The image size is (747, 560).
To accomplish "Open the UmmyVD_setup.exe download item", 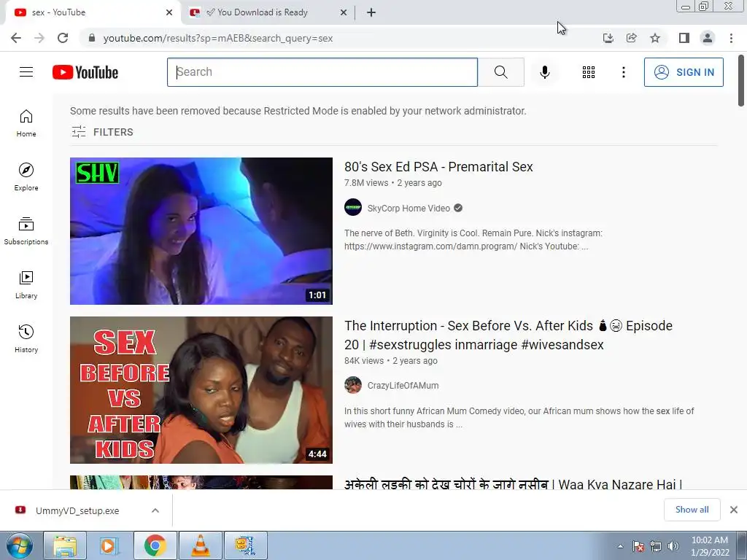I will click(77, 510).
